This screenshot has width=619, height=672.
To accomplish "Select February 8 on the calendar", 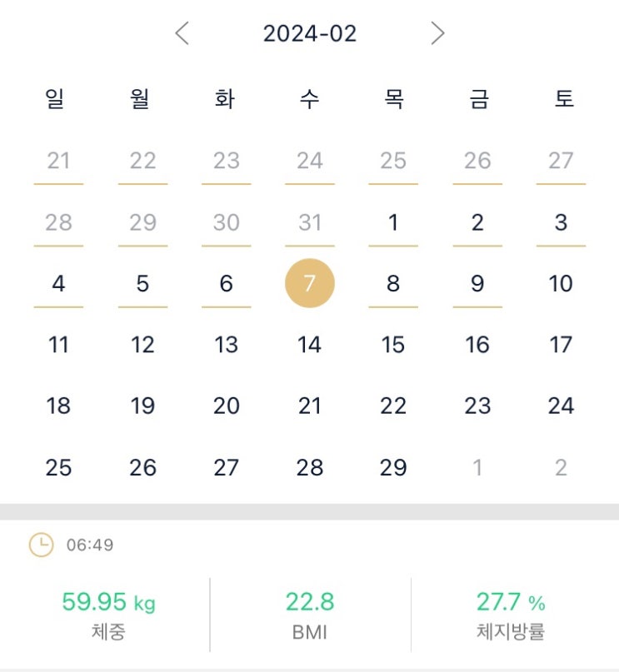I will [x=393, y=283].
